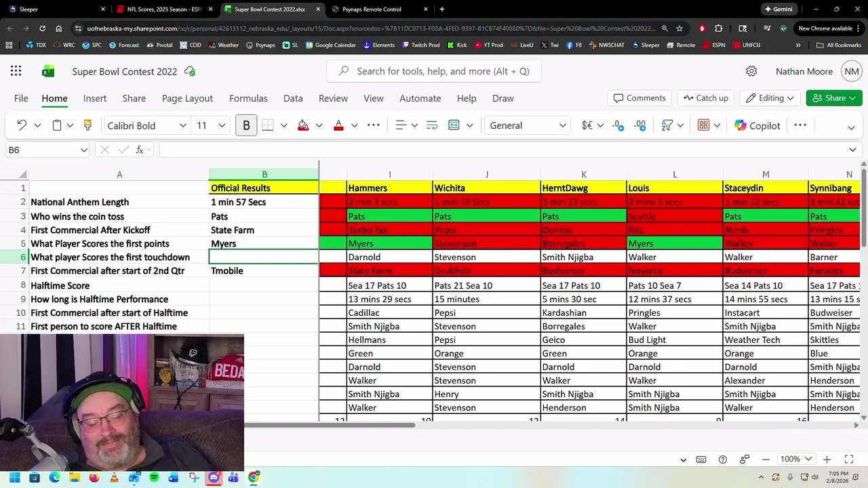
Task: Click the merge cells icon
Action: 454,125
